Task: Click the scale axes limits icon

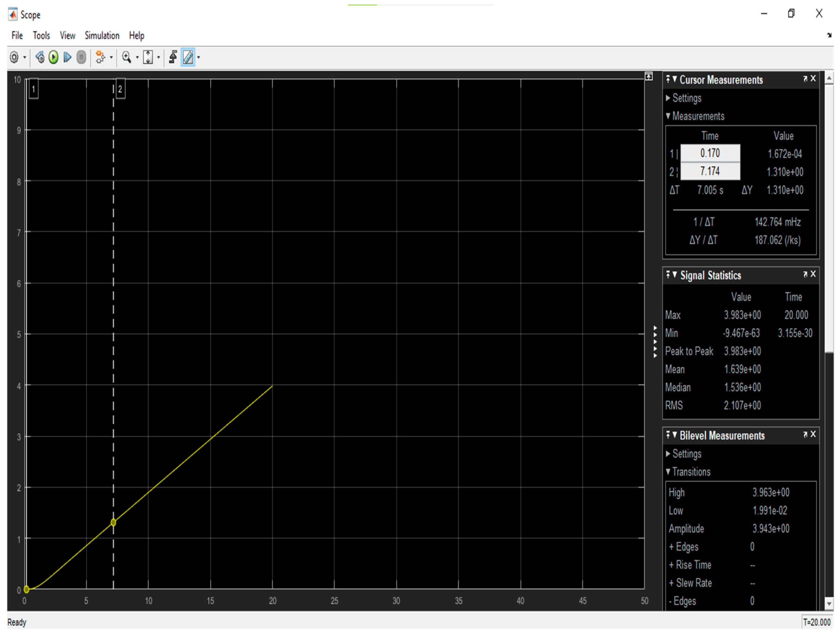Action: coord(148,57)
